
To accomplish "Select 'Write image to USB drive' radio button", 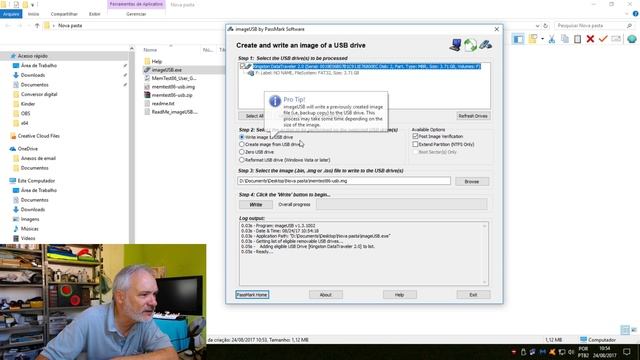I will tap(242, 137).
